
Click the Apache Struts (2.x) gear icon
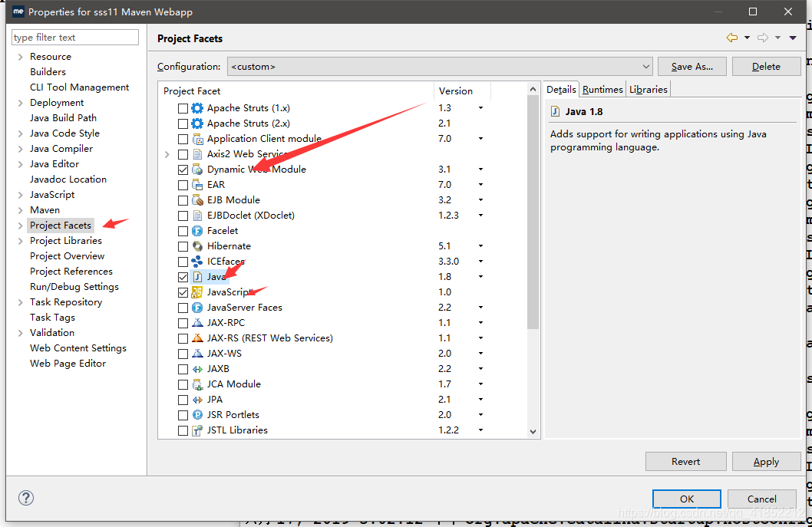click(197, 124)
